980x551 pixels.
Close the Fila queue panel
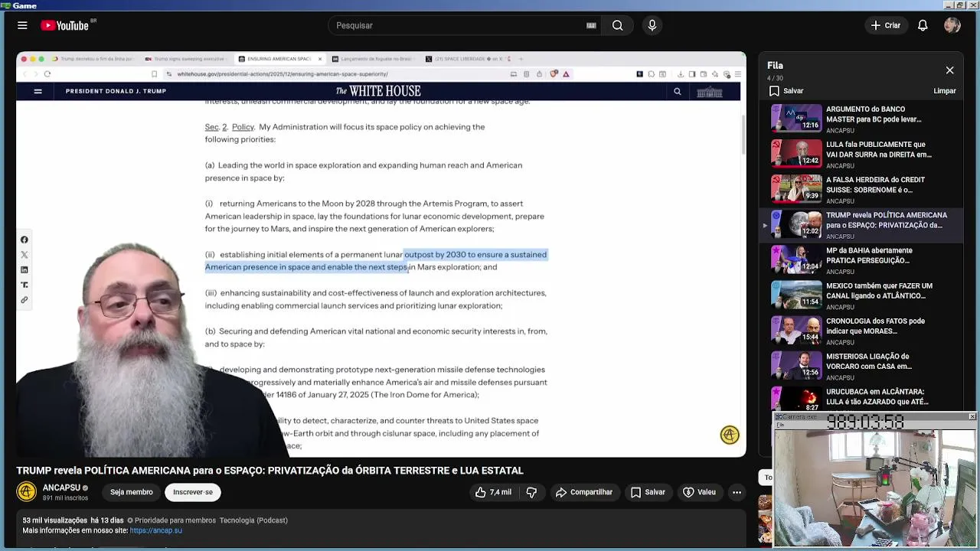[x=949, y=70]
